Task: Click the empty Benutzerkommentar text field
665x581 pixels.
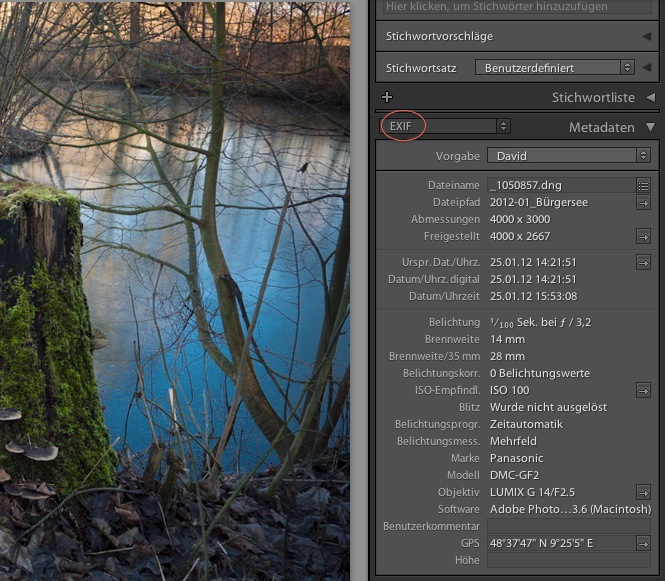Action: [x=567, y=526]
